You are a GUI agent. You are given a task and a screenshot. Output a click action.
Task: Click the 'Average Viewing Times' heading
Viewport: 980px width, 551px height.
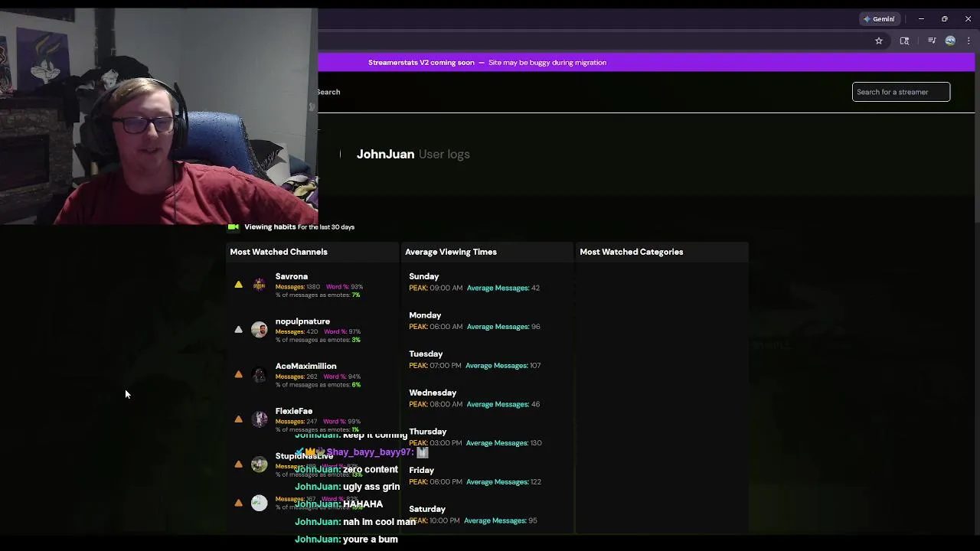[451, 252]
